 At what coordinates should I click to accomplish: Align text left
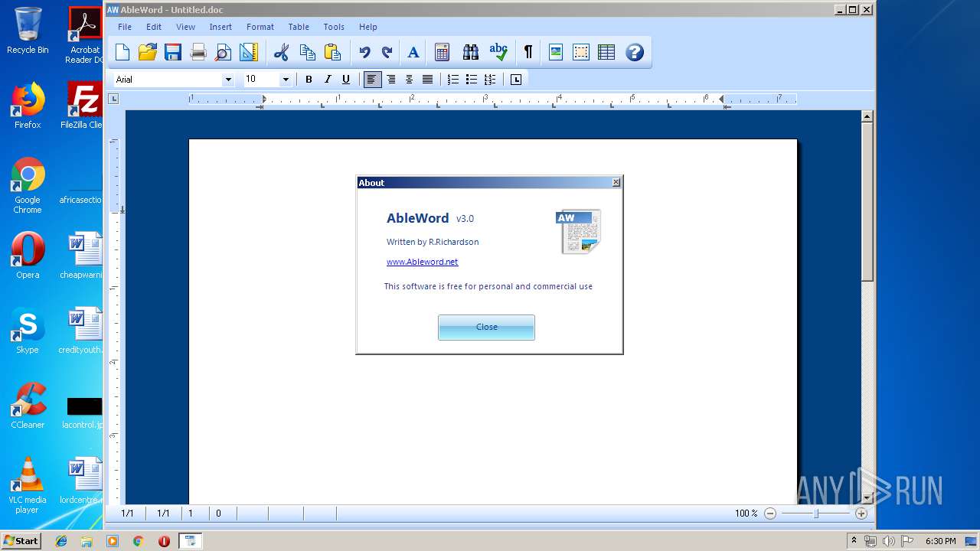[x=372, y=80]
